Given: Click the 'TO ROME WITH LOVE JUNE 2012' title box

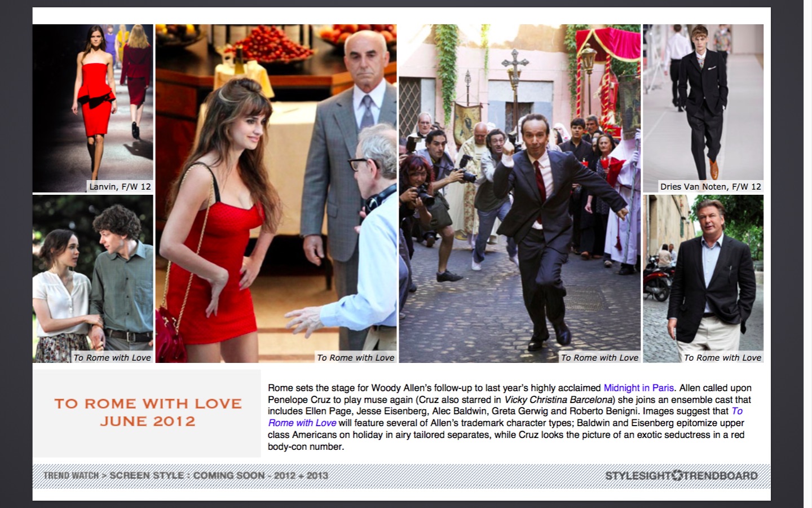Looking at the screenshot, I should point(147,413).
